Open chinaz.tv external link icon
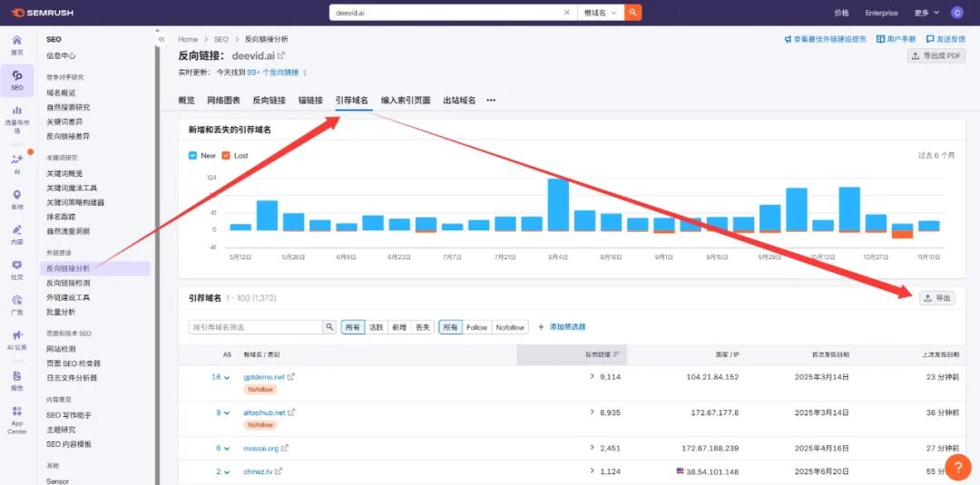This screenshot has width=980, height=485. [279, 471]
